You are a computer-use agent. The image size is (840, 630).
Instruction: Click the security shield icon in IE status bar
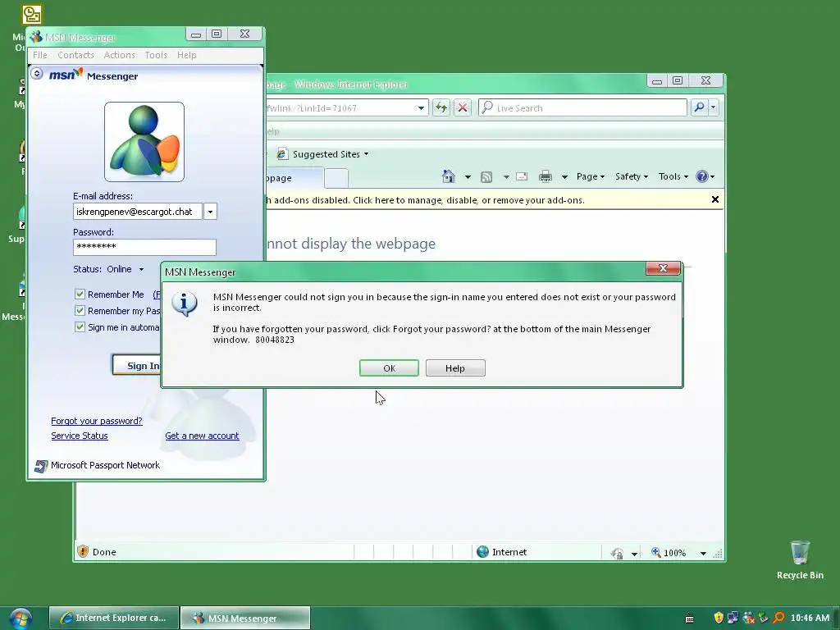pyautogui.click(x=83, y=551)
